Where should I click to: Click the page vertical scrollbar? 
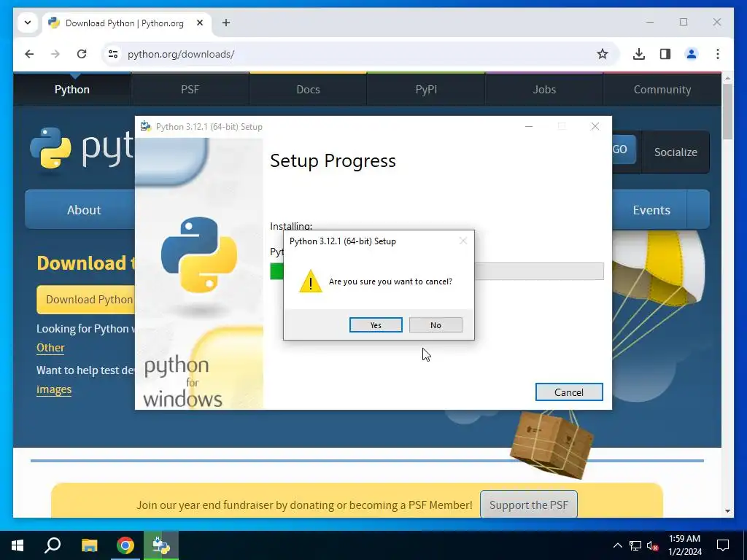coord(727,112)
